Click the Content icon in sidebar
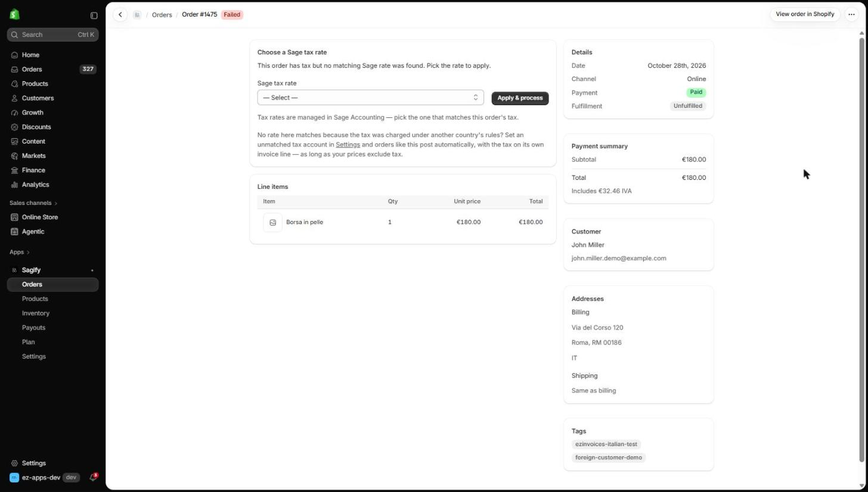Image resolution: width=868 pixels, height=492 pixels. click(x=15, y=141)
